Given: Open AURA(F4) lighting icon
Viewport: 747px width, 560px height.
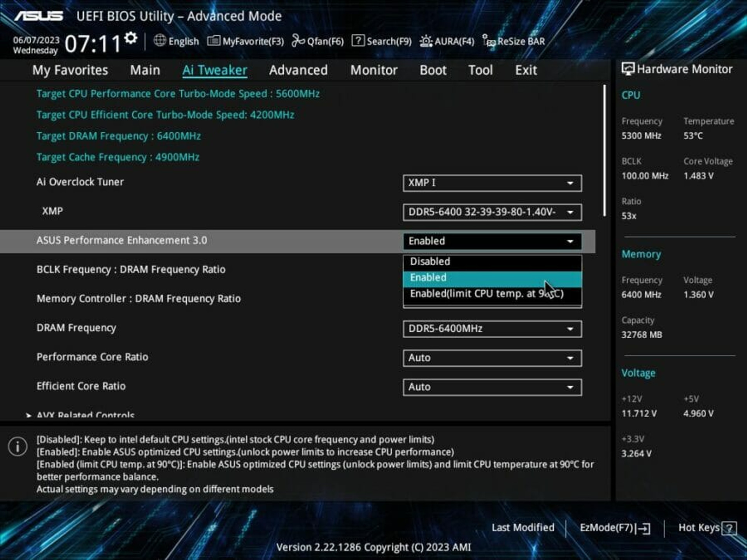Looking at the screenshot, I should 426,41.
